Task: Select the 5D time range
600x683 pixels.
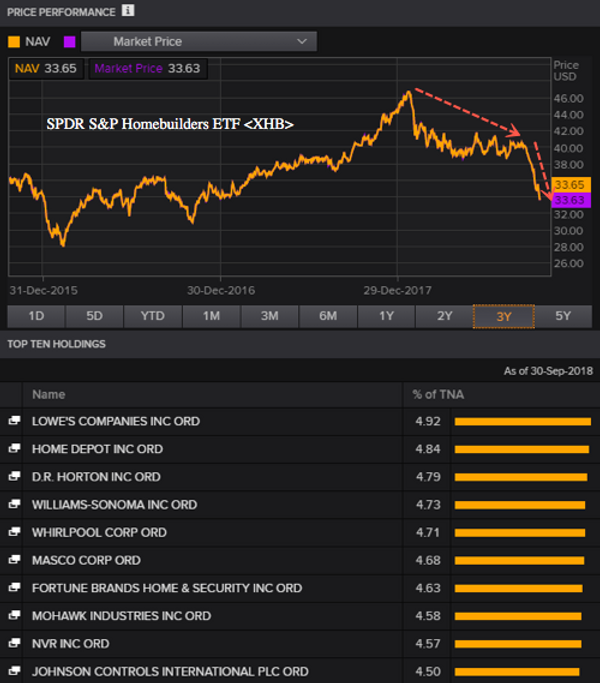Action: pyautogui.click(x=95, y=316)
